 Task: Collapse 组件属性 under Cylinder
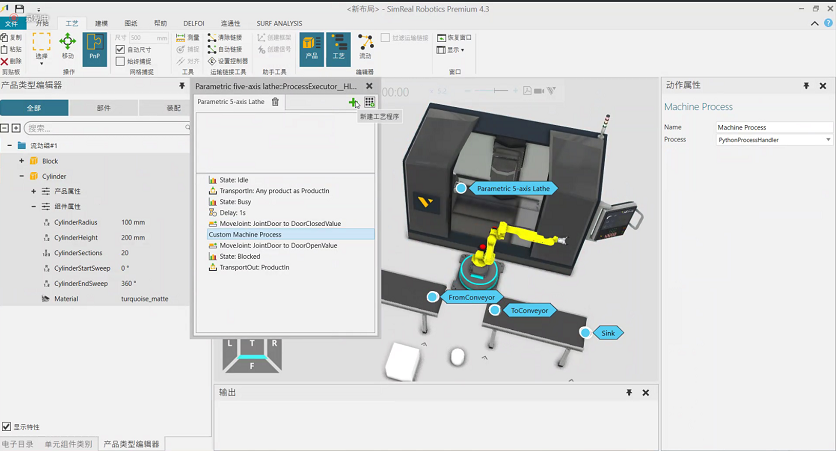(x=34, y=206)
